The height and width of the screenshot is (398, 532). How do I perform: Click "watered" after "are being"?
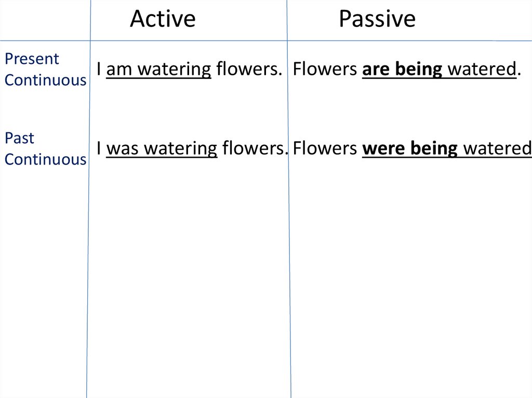coord(481,69)
